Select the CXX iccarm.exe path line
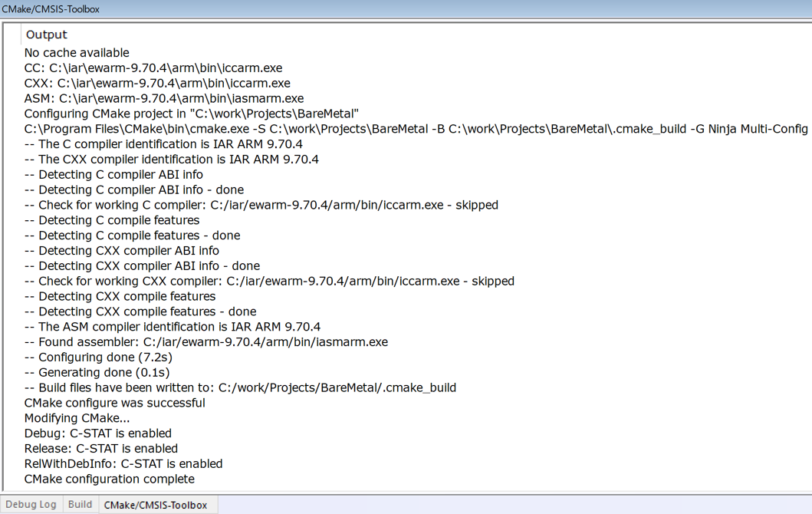 (x=157, y=83)
